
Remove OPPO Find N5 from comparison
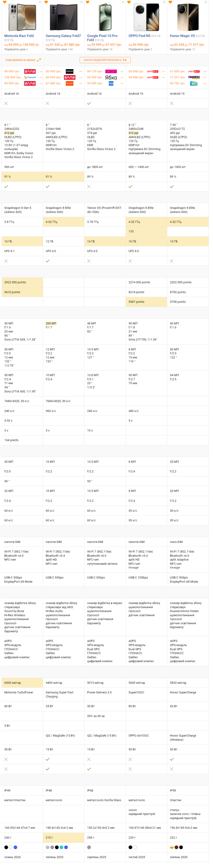click(x=164, y=2)
